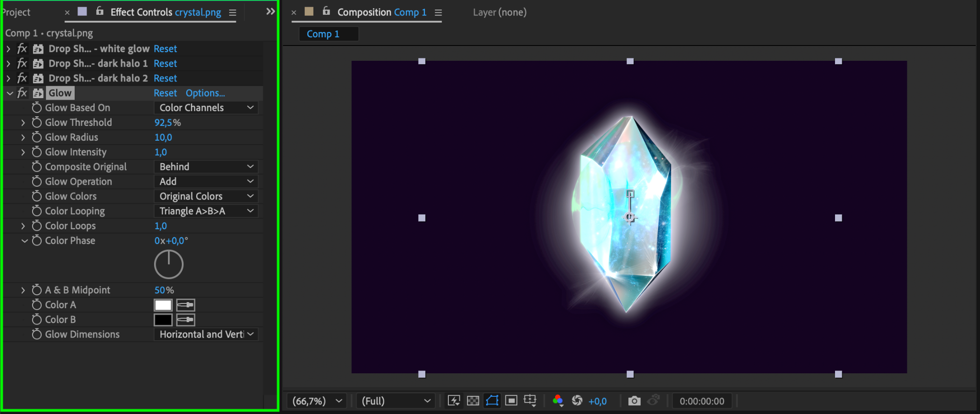Image resolution: width=980 pixels, height=414 pixels.
Task: Toggle fx switch for the Glow effect
Action: point(22,93)
